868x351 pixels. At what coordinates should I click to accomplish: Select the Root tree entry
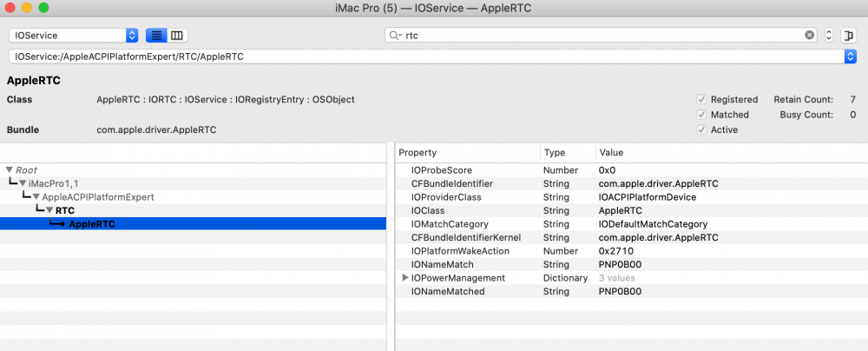pyautogui.click(x=27, y=170)
